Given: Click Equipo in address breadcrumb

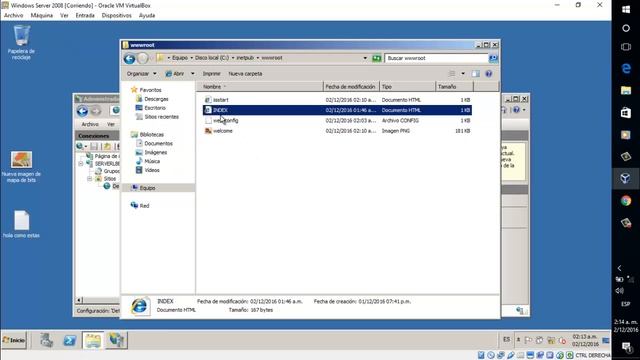Looking at the screenshot, I should [180, 58].
